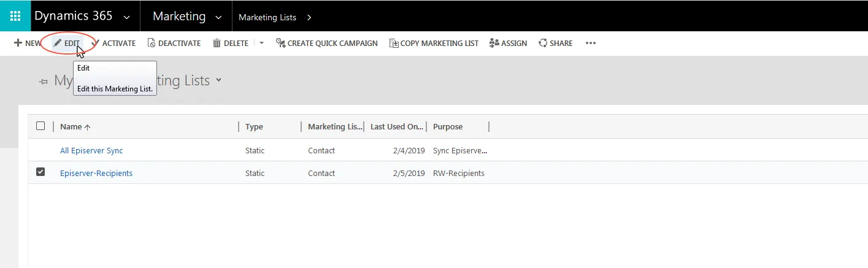Select Static type cell in All Episerver Sync row
The image size is (868, 268).
click(255, 150)
